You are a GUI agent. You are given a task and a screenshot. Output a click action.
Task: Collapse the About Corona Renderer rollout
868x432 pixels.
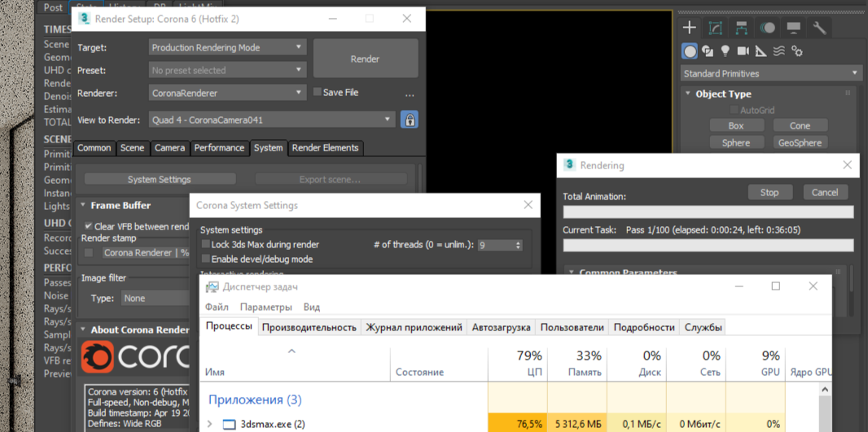[83, 329]
